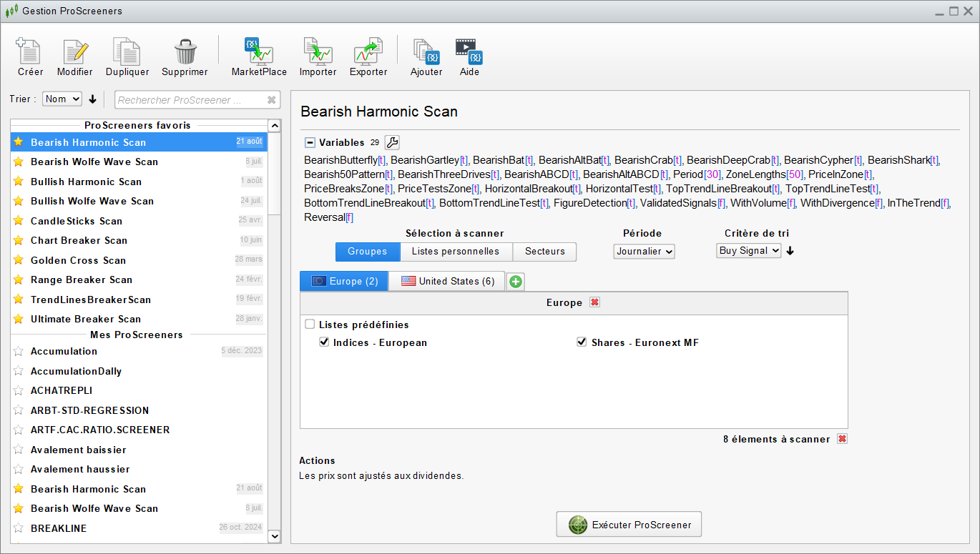Open the Trier sort dropdown
The width and height of the screenshot is (980, 554).
click(x=62, y=99)
